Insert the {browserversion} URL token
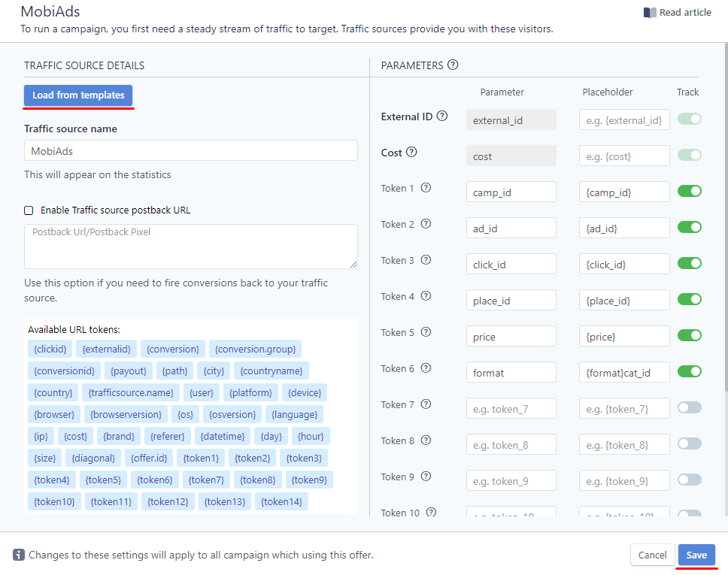The image size is (728, 575). [x=126, y=414]
